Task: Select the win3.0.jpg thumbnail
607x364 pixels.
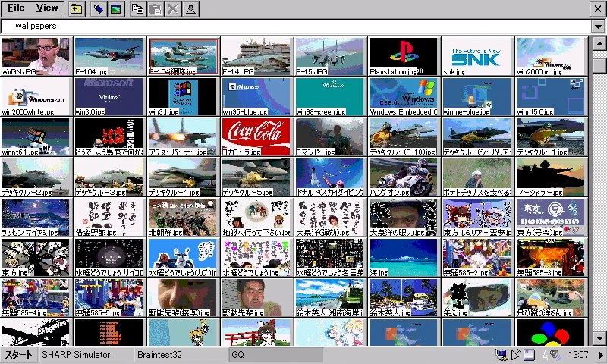Action: (110, 97)
